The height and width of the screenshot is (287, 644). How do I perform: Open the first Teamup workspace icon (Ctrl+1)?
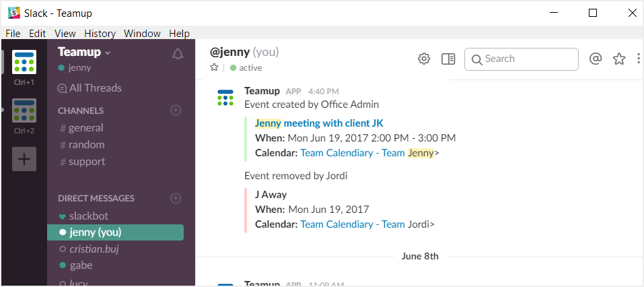point(24,62)
